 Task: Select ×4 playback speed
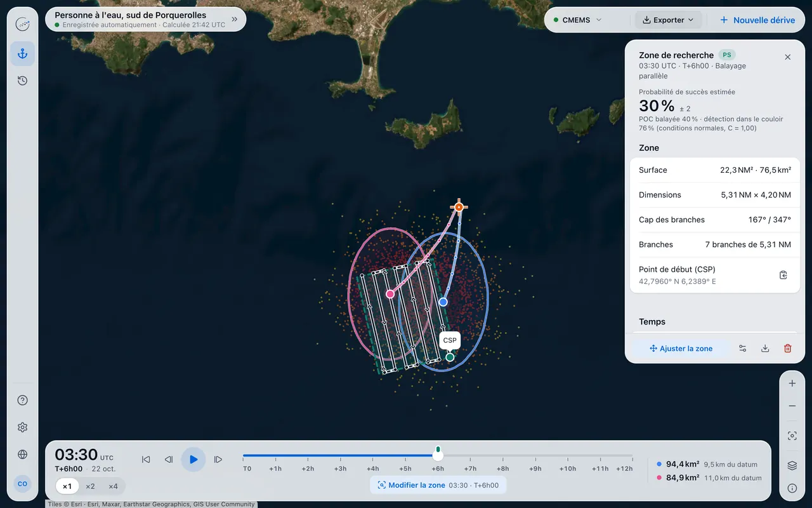coord(113,486)
